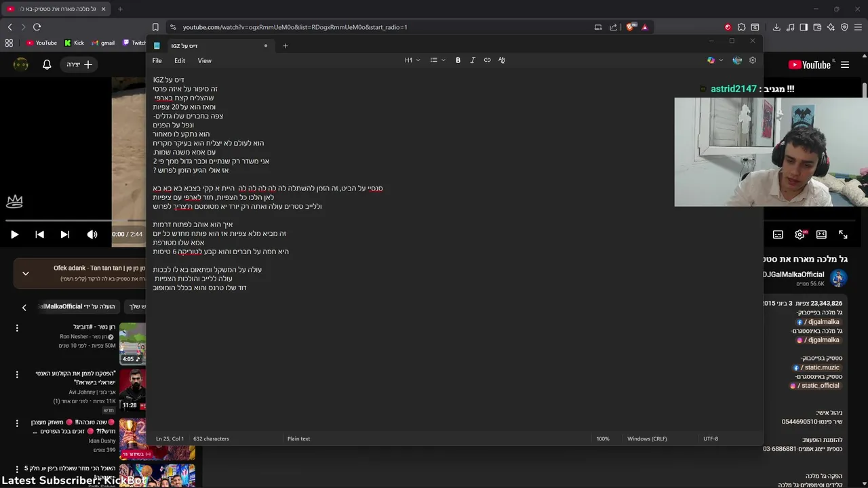Open the browser apps grid icon
868x488 pixels.
(9, 43)
